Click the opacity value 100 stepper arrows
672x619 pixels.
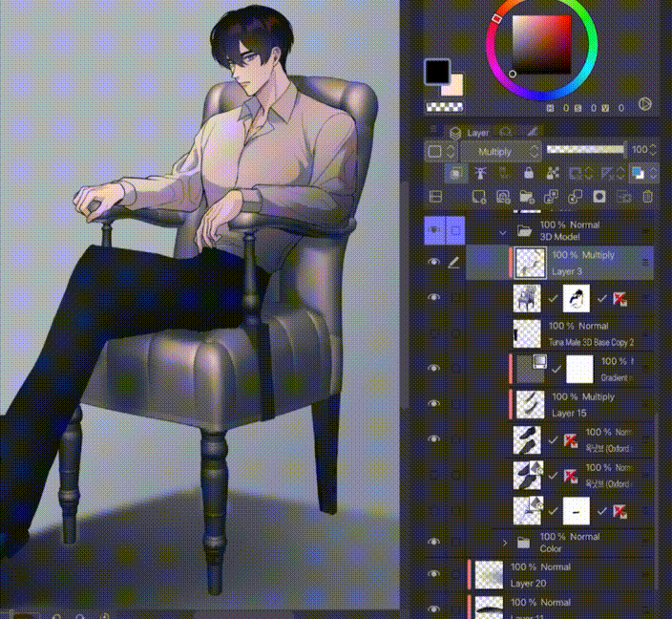653,149
